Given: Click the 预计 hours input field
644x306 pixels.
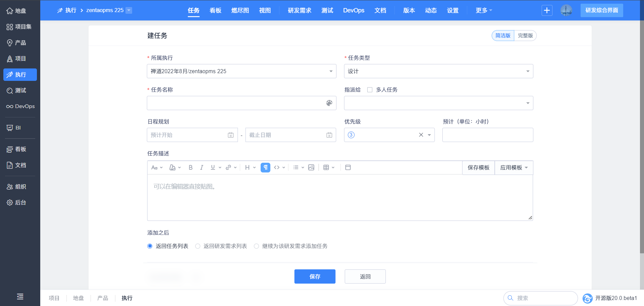Looking at the screenshot, I should click(x=487, y=135).
